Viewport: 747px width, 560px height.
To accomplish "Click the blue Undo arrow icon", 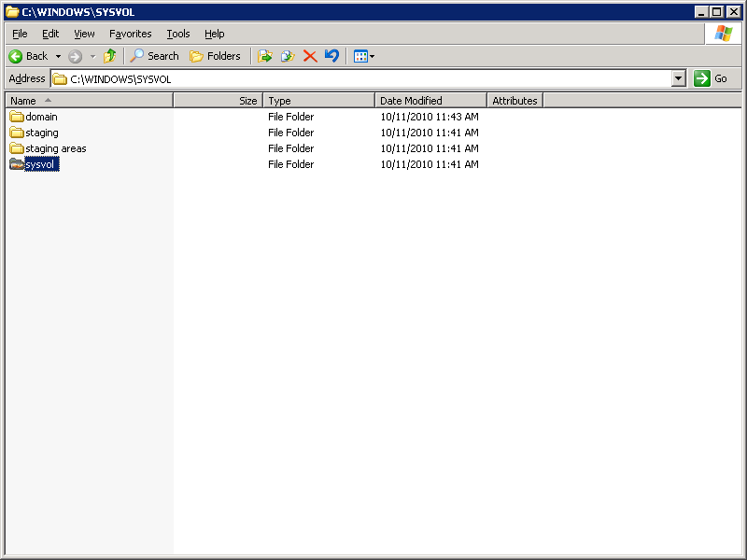I will point(331,56).
